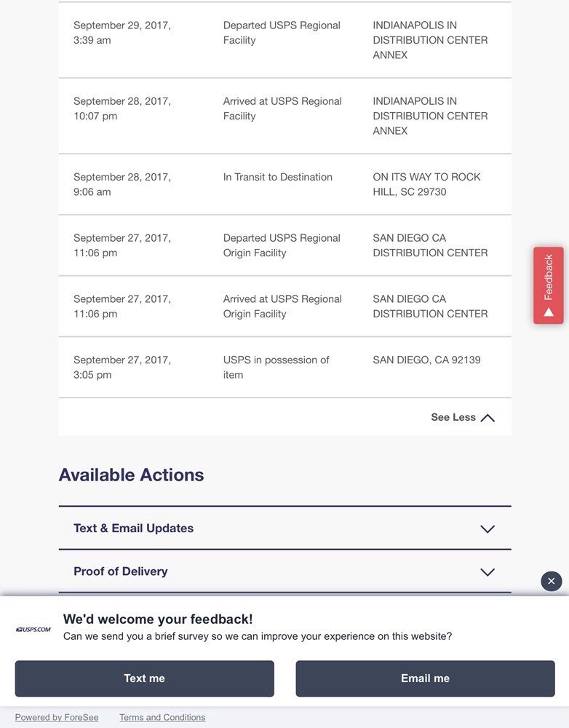The image size is (569, 728).
Task: Open the Terms and Conditions link
Action: click(162, 718)
